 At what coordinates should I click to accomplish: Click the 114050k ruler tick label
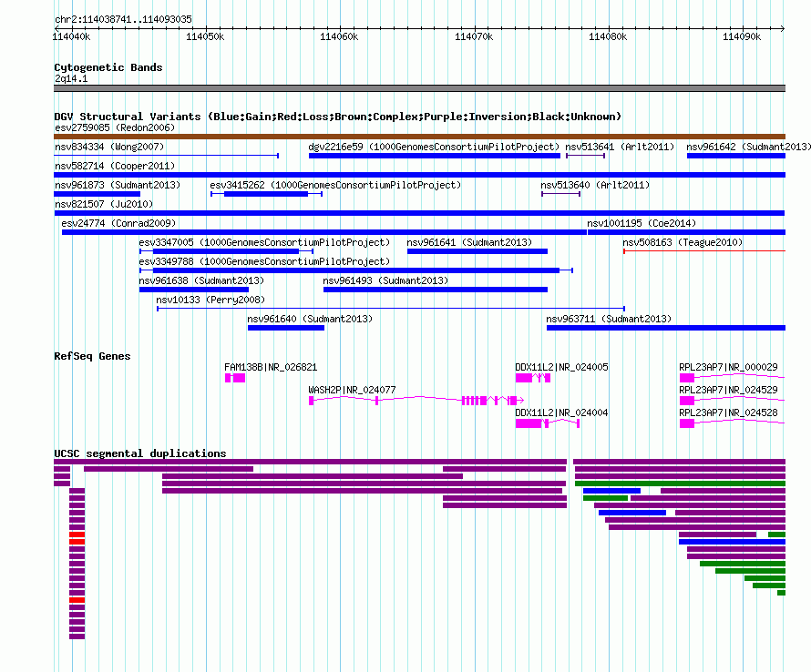point(205,37)
